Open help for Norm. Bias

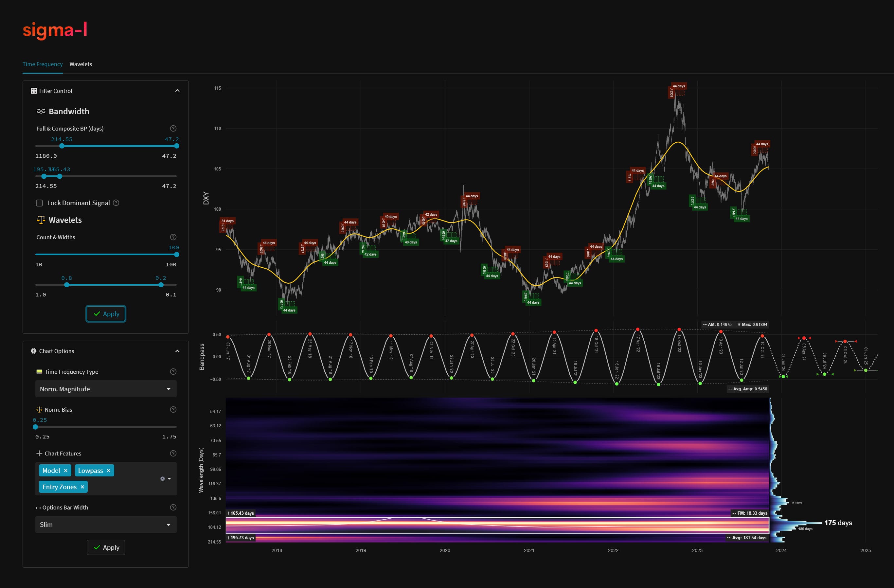(173, 410)
